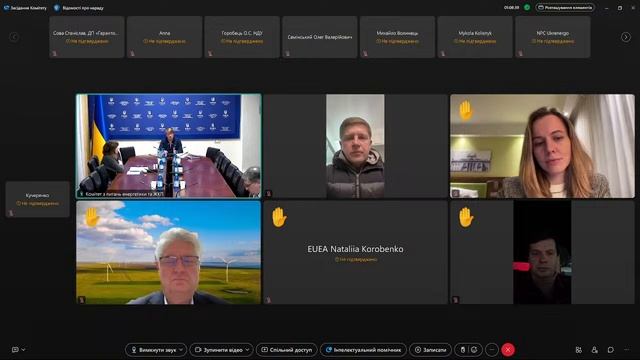
Task: Click raised hand icon on dark video tile
Action: point(466,217)
